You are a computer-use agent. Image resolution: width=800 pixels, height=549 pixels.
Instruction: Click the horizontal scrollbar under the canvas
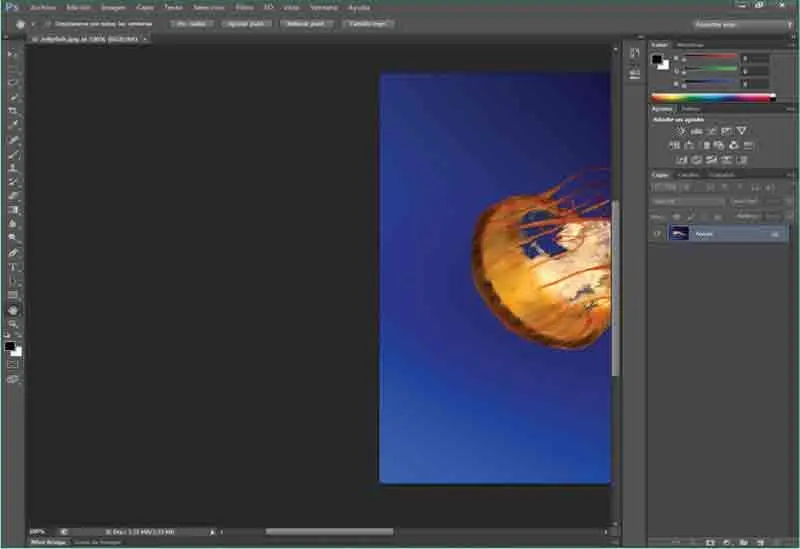tap(328, 531)
